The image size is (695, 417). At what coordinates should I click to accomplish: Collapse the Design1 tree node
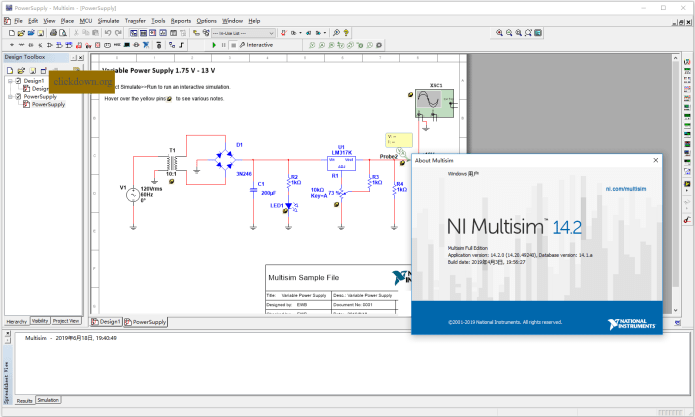[8, 81]
